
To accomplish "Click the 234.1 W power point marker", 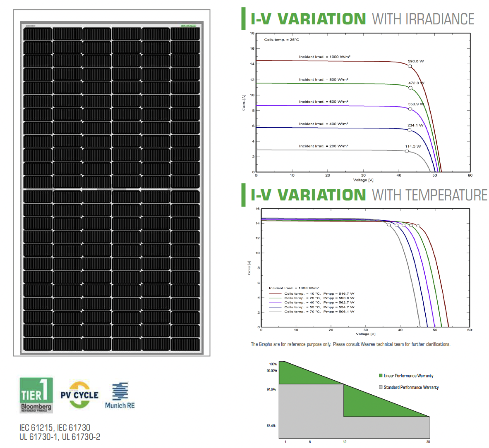I will (x=410, y=130).
